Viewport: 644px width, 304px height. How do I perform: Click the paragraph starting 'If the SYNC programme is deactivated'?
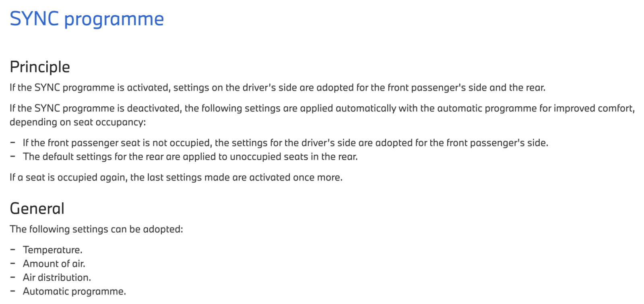(322, 109)
